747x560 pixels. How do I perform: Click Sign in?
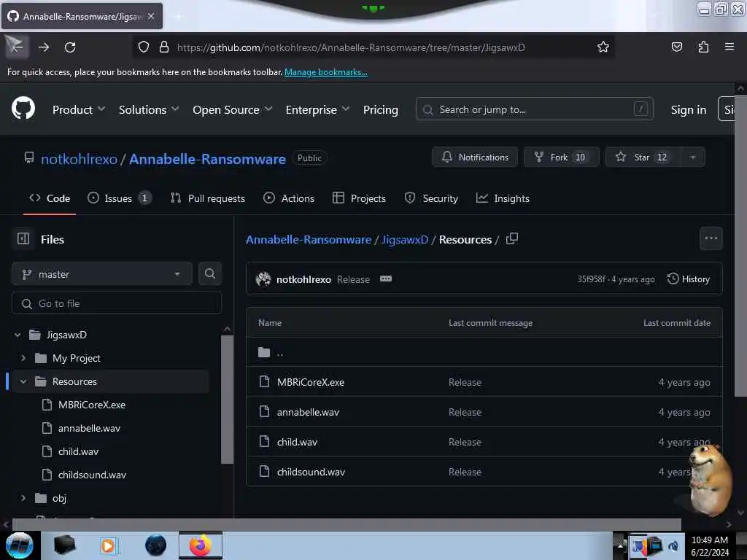(689, 109)
